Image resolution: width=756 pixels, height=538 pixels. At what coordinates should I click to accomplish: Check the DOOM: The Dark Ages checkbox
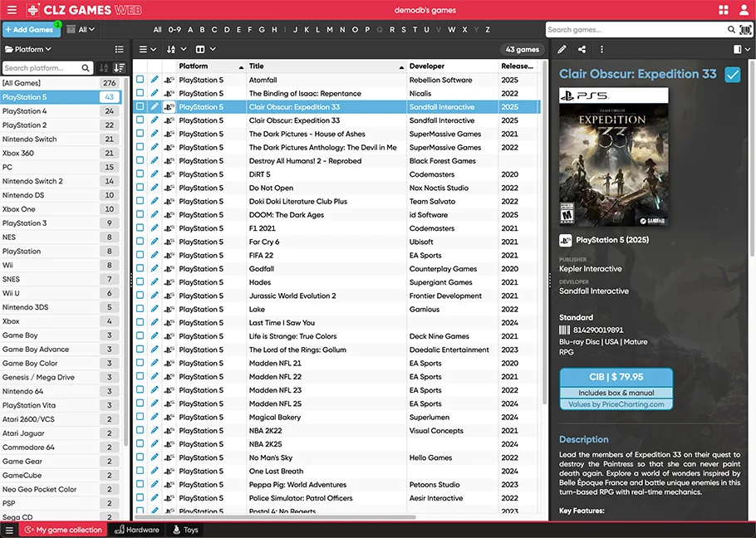pyautogui.click(x=140, y=214)
